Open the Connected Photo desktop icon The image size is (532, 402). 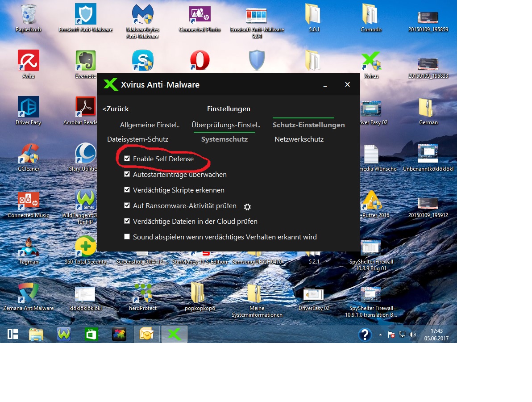pos(200,14)
